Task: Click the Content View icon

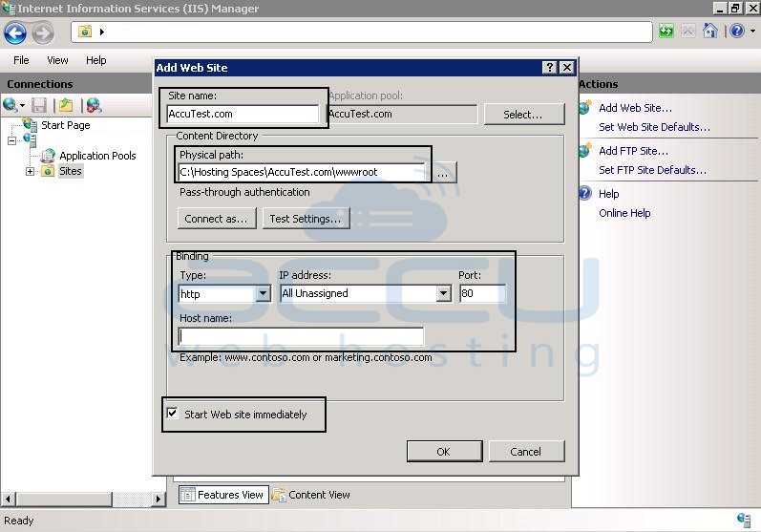Action: tap(279, 495)
